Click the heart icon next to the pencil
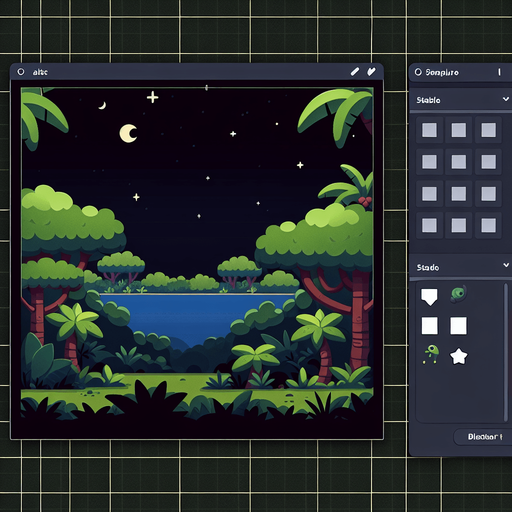The width and height of the screenshot is (512, 512). (x=371, y=72)
